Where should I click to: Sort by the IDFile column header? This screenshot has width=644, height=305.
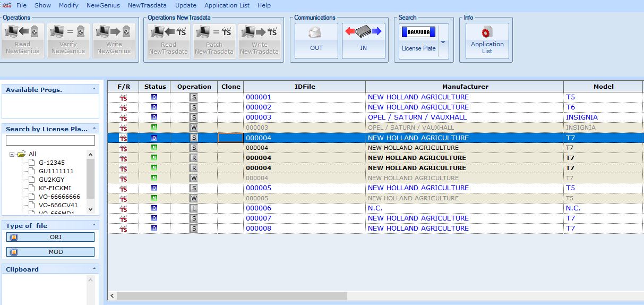(x=304, y=87)
